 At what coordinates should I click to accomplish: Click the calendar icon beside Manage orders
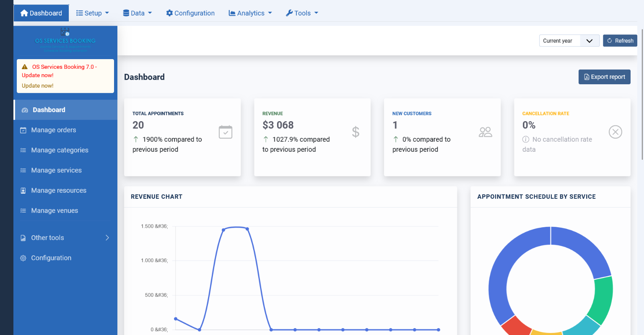(23, 130)
